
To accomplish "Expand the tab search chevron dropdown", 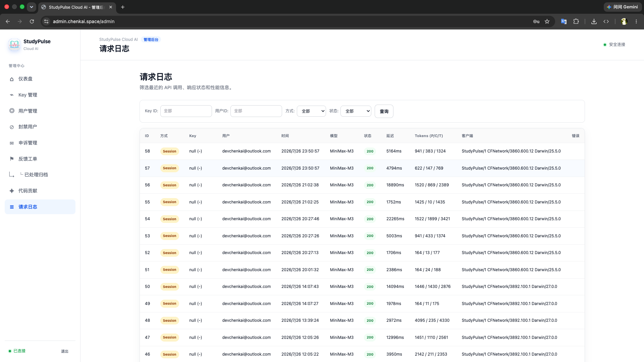I will pos(32,7).
